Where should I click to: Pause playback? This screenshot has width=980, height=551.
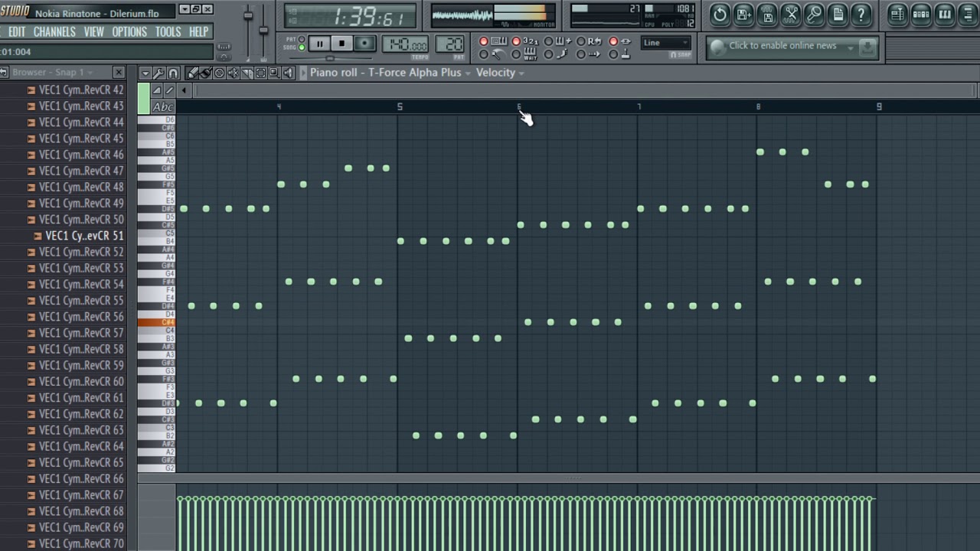[319, 44]
